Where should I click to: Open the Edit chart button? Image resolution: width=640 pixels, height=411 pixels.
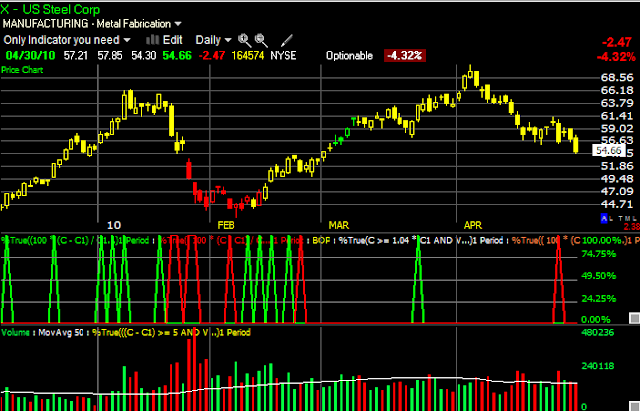pyautogui.click(x=164, y=40)
